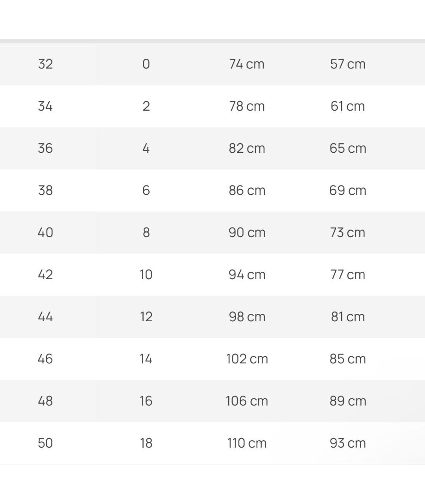Select the 81 cm cell
Viewport: 425px width, 504px height.
(x=348, y=317)
